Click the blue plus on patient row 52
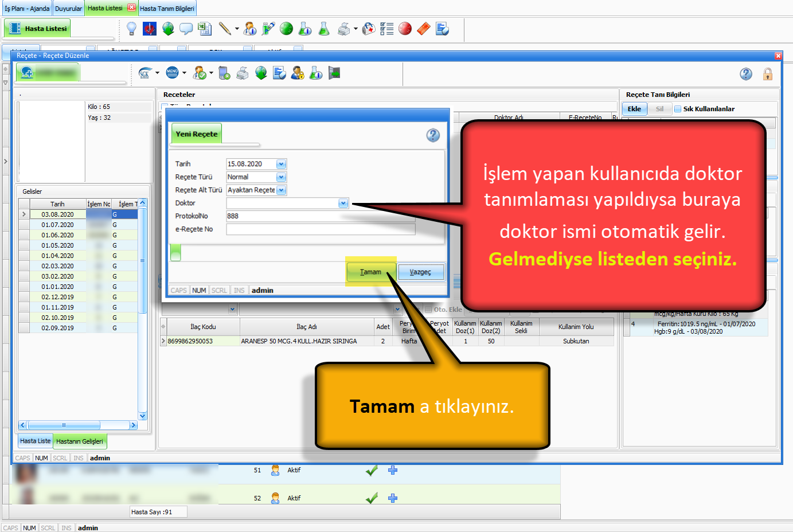This screenshot has height=532, width=793. click(393, 498)
